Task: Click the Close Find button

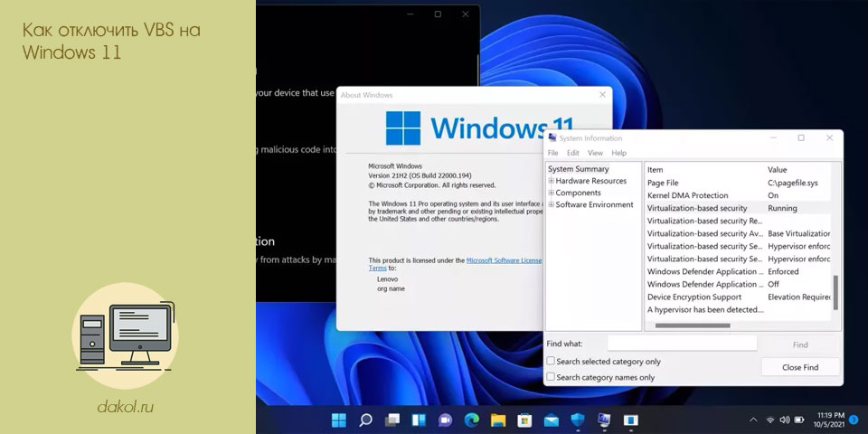Action: pyautogui.click(x=800, y=367)
